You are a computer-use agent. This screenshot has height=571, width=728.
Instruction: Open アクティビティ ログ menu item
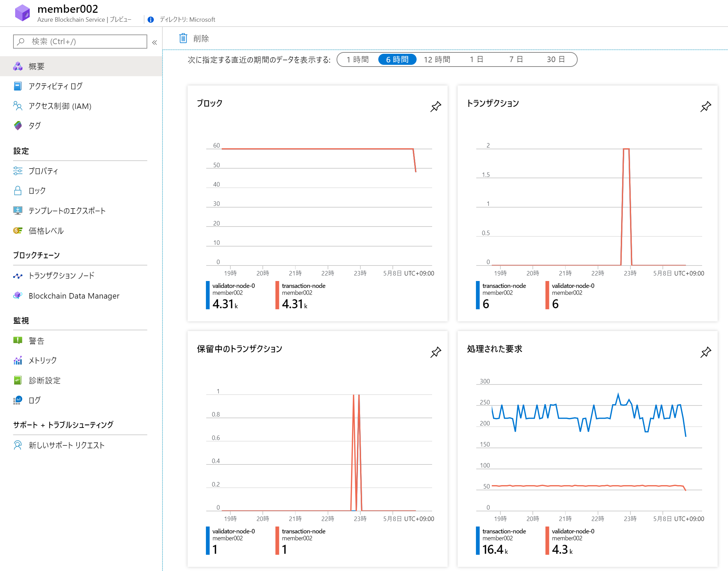pos(55,86)
